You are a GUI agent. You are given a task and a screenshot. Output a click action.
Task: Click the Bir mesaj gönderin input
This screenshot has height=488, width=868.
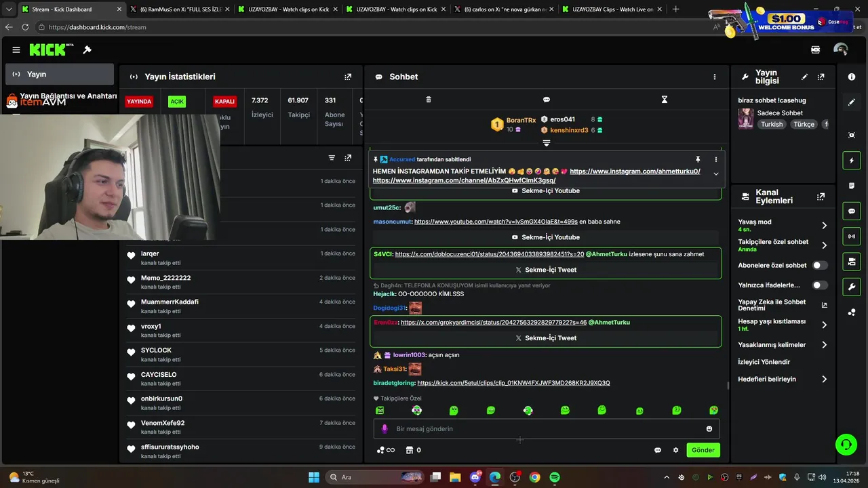click(x=546, y=428)
